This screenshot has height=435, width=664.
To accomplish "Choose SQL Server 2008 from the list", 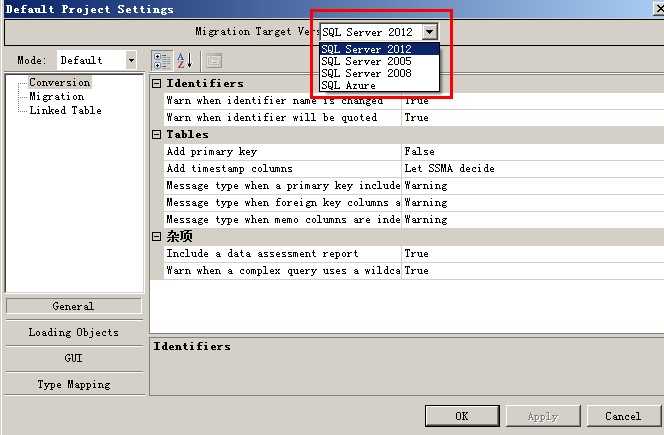I will coord(379,73).
